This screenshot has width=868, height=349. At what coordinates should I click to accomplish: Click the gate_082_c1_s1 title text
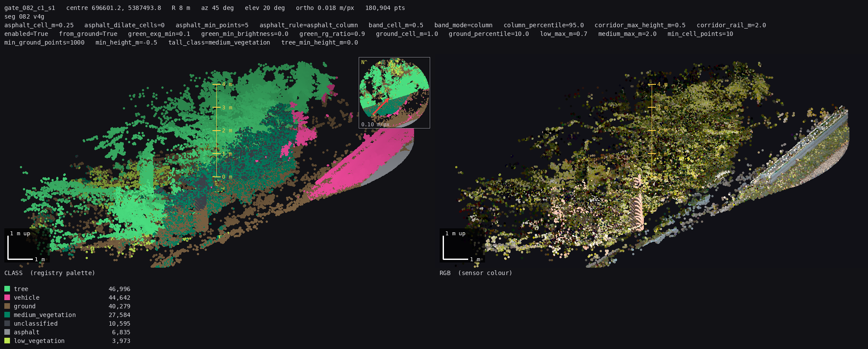point(30,8)
